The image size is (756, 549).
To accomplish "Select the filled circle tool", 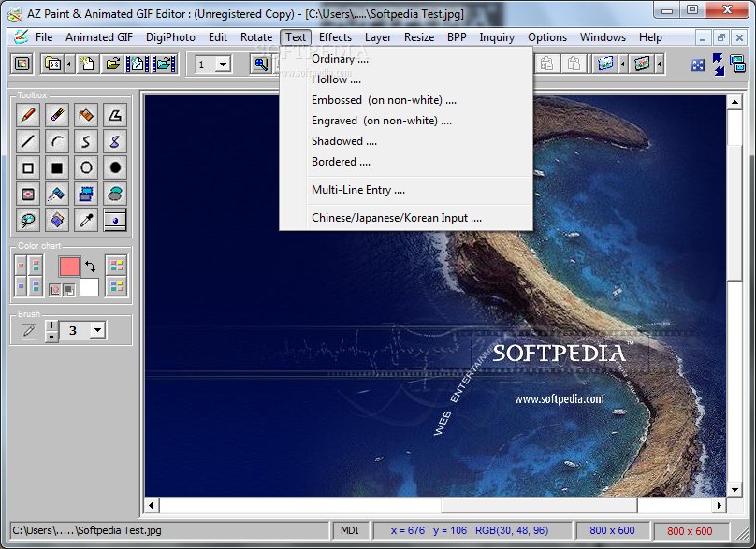I will coord(115,167).
